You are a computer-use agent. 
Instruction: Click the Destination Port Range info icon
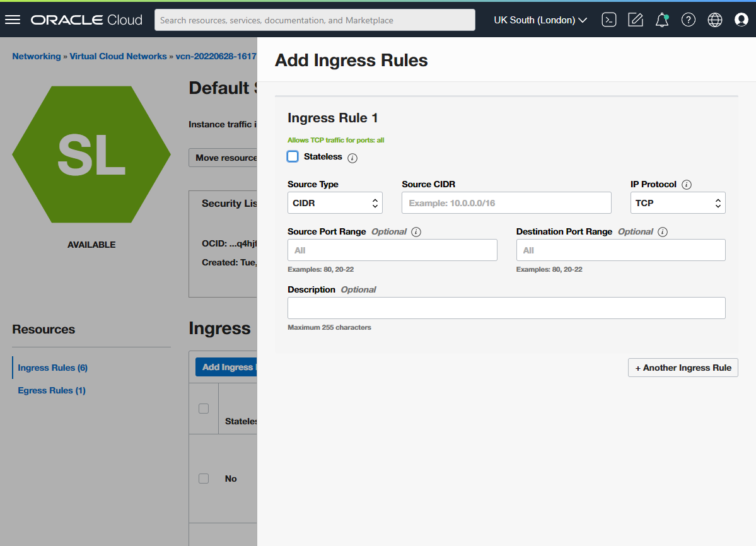(662, 232)
